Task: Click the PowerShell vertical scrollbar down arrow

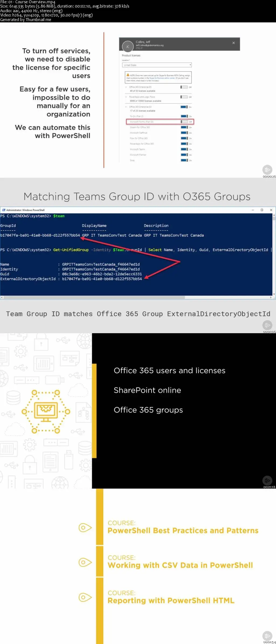Action: (274, 294)
